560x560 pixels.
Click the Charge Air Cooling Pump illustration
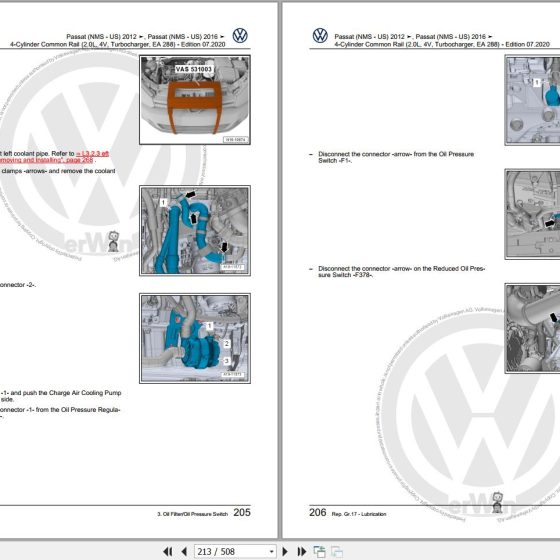tap(195, 339)
